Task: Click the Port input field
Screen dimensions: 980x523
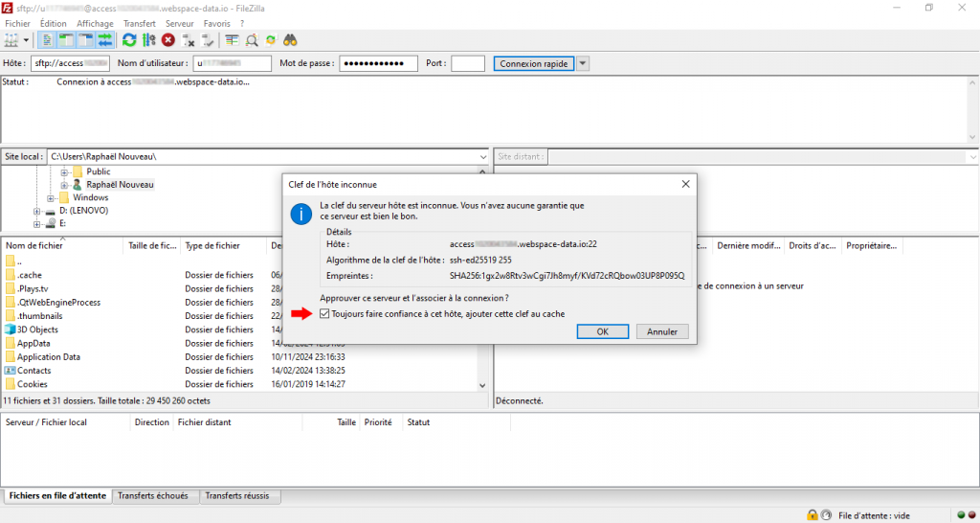Action: point(467,63)
